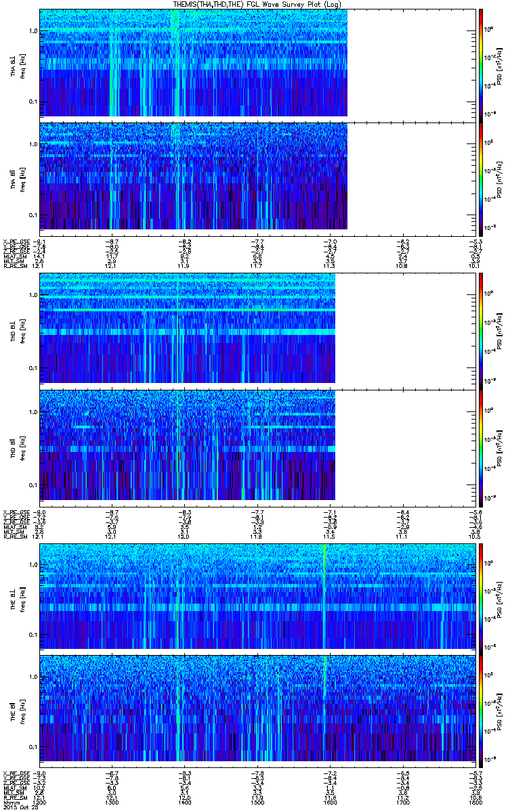508x812 pixels.
Task: Click the 0.1 frequency tick on THE B-parallel axis
Action: (33, 746)
